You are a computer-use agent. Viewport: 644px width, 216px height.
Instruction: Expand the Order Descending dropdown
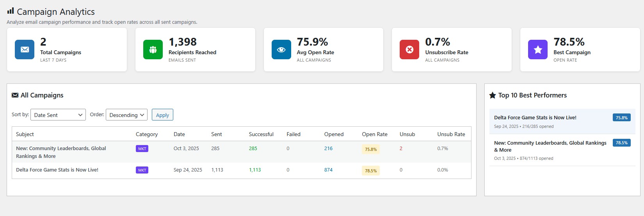point(126,115)
